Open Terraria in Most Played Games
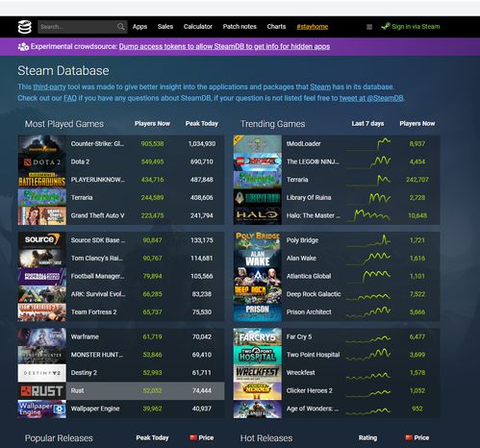This screenshot has width=480, height=448. tap(82, 198)
